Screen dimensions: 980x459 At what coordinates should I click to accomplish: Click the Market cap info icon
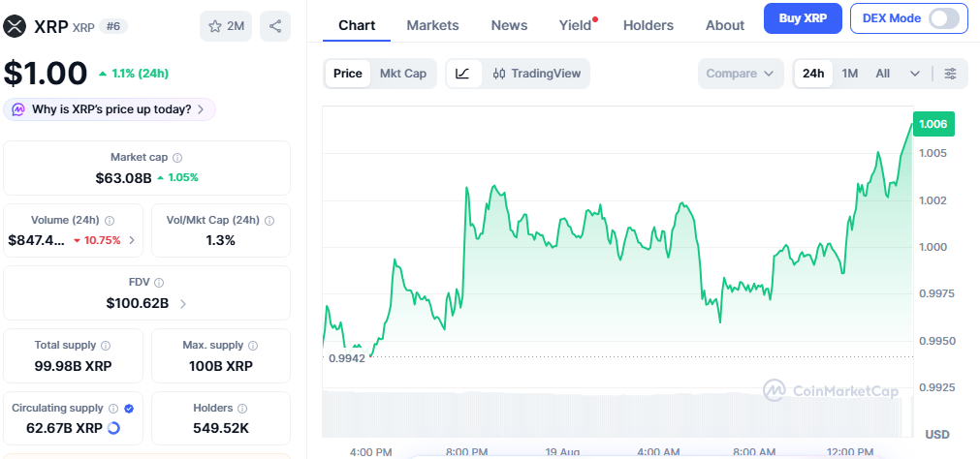(177, 158)
